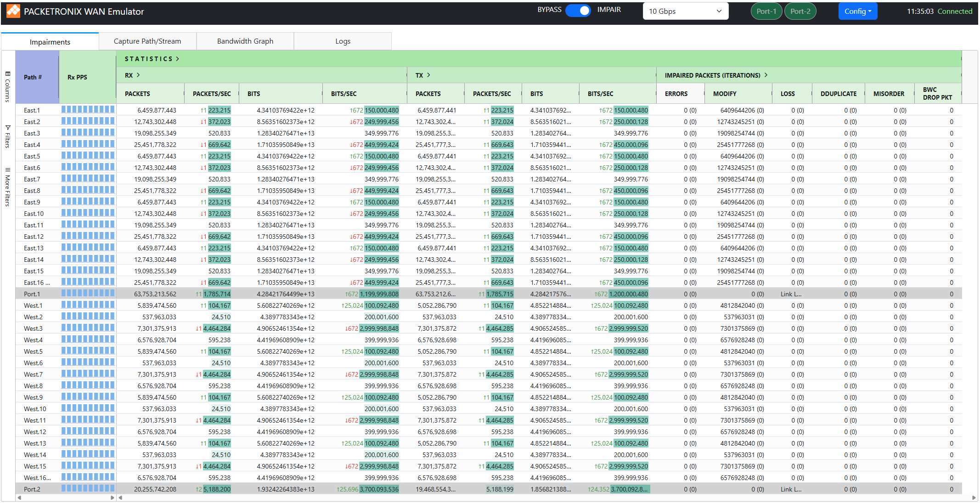Sort by the RX BITS/SEC column header

point(365,94)
